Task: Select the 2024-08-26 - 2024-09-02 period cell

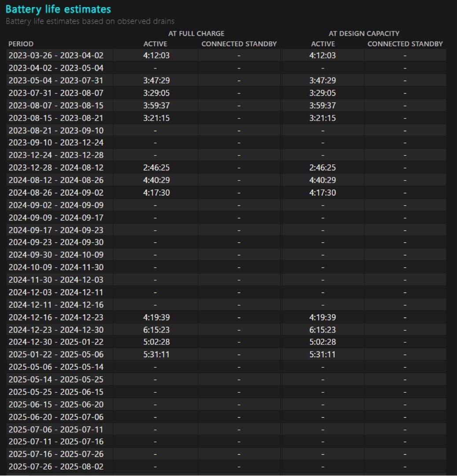Action: (x=56, y=193)
